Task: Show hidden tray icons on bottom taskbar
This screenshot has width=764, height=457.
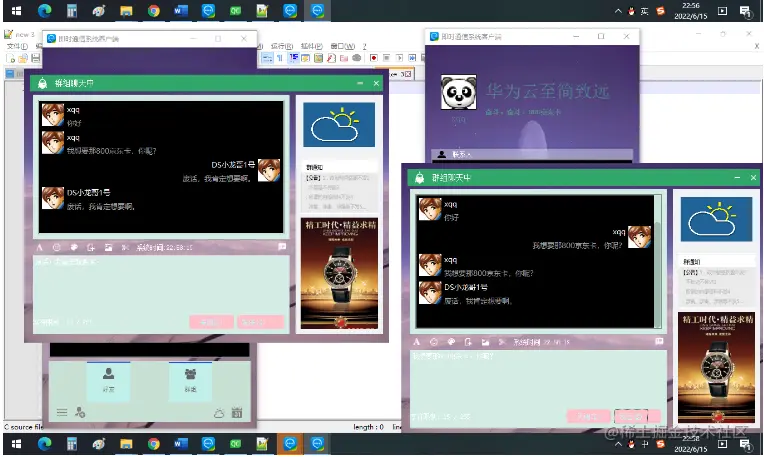Action: pos(618,444)
